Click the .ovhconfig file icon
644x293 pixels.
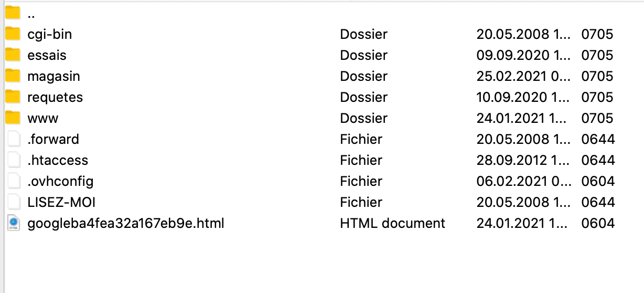tap(14, 181)
